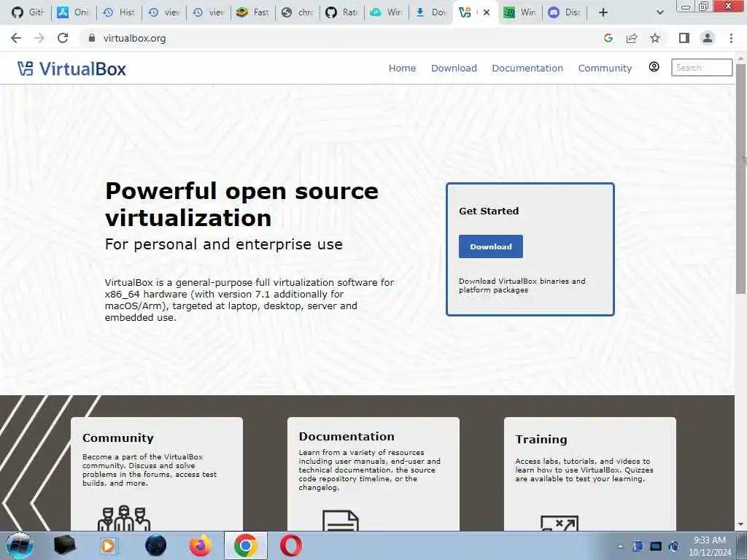747x560 pixels.
Task: Click the Chrome taskbar icon
Action: point(245,545)
